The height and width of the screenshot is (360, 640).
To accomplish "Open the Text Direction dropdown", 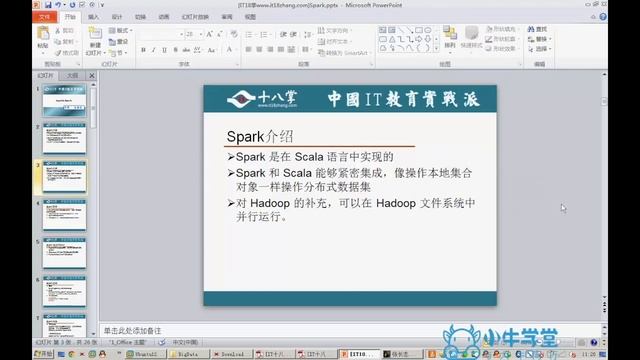I will coord(334,31).
